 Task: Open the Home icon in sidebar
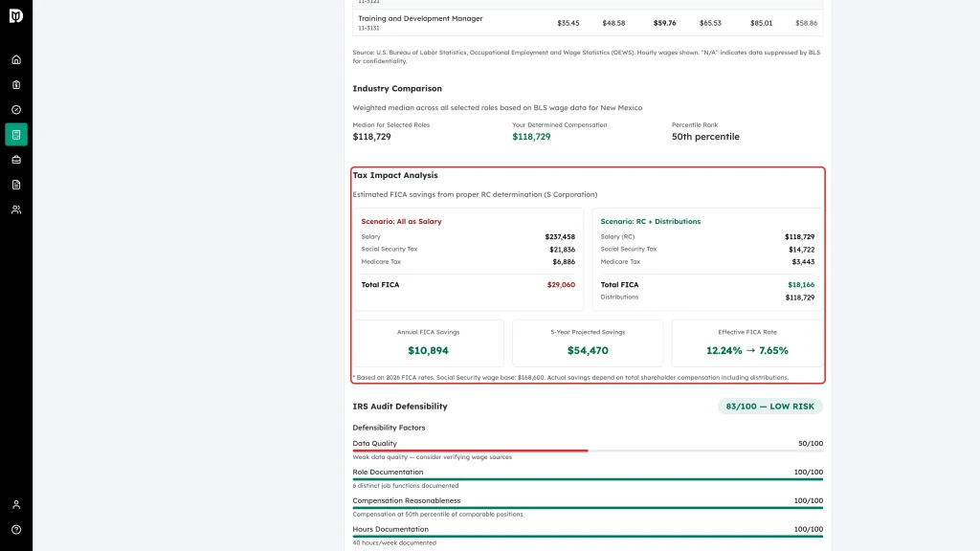coord(16,60)
